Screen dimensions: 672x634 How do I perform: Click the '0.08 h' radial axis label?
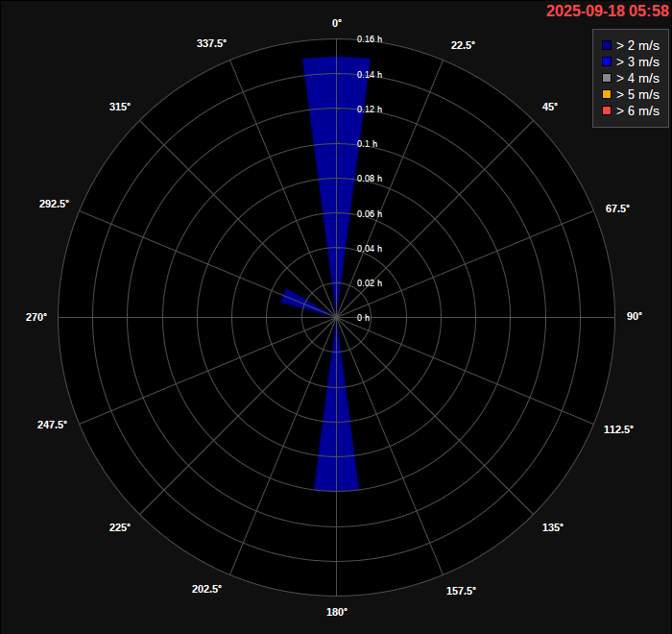370,179
